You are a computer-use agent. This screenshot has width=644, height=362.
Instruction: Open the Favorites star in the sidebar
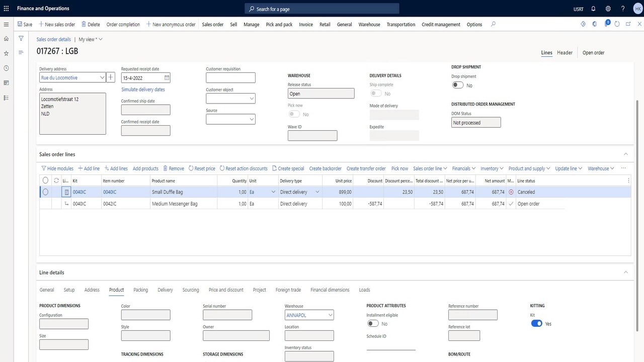(x=6, y=53)
